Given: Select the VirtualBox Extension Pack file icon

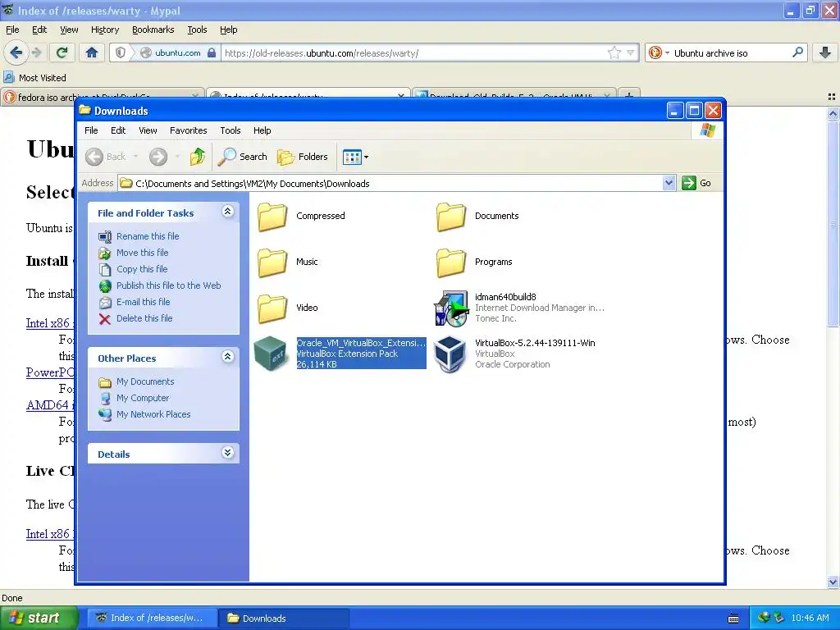Looking at the screenshot, I should tap(271, 354).
